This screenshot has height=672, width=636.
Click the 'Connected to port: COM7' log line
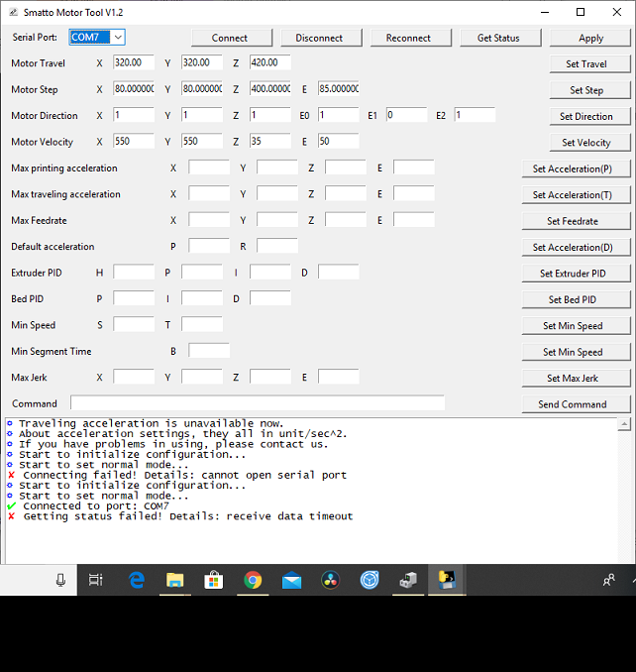click(x=96, y=505)
